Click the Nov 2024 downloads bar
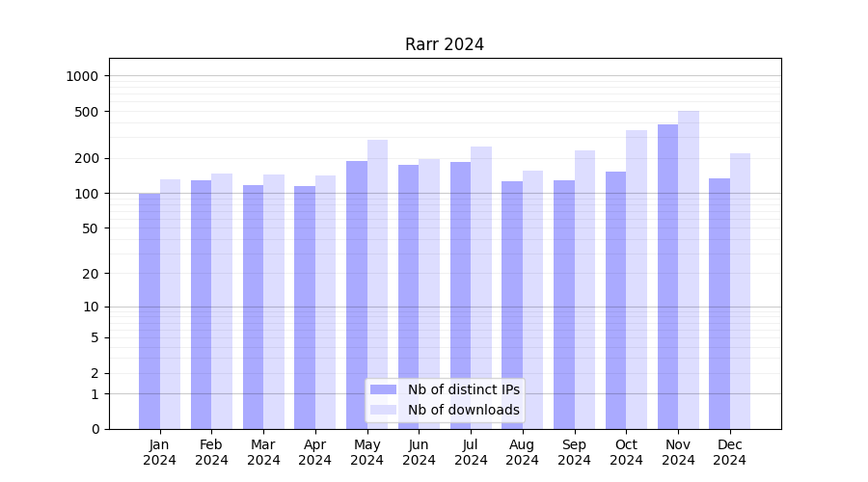This screenshot has width=868, height=482. tap(689, 270)
